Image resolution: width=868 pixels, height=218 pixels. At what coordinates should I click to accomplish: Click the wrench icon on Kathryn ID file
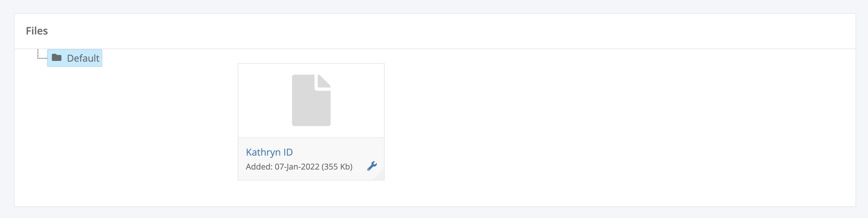[x=372, y=166]
